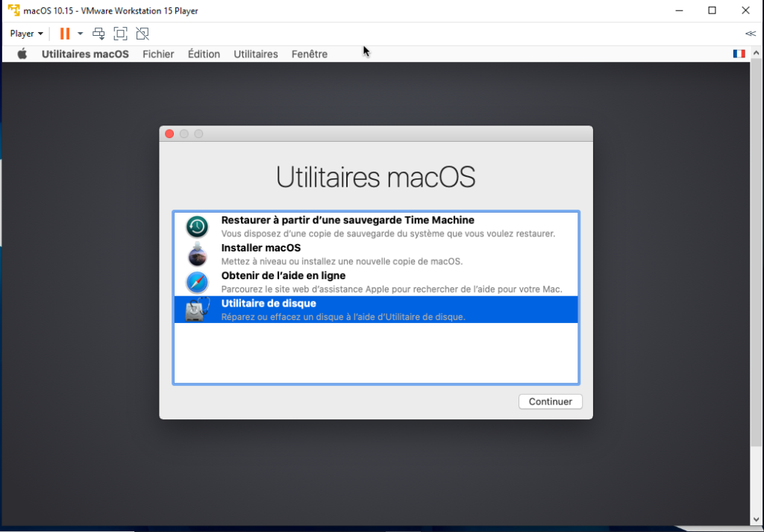The image size is (764, 532).
Task: Click the Disk Utility stethoscope icon
Action: (x=197, y=310)
